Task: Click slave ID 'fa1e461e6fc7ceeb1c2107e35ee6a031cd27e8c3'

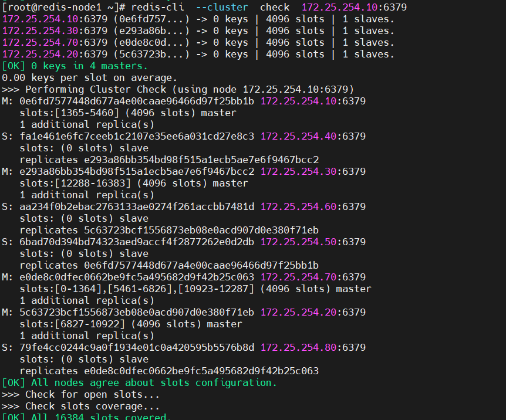Action: tap(137, 137)
